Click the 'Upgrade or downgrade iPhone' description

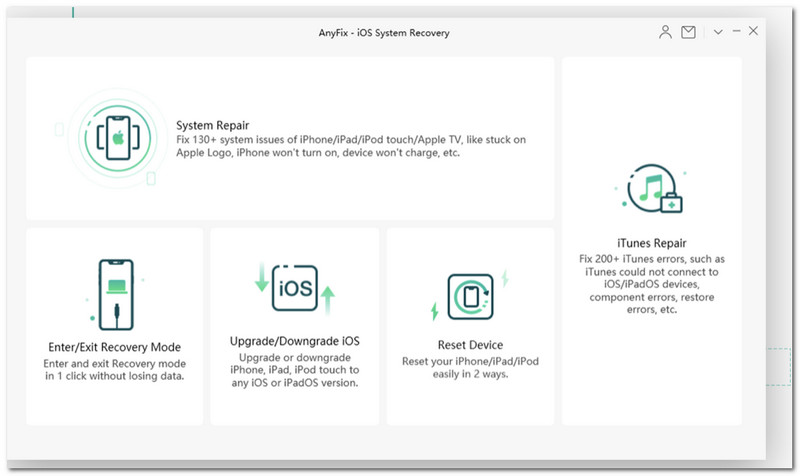(x=295, y=370)
